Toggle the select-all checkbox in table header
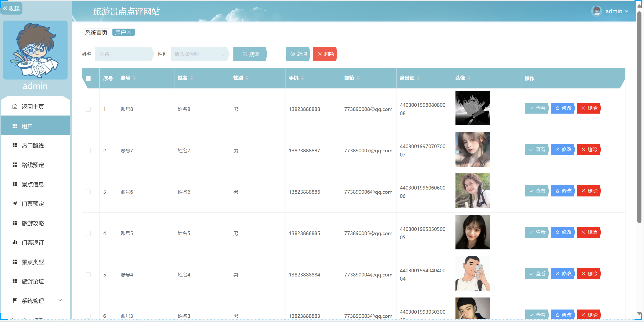Screen dimensions: 644x322 point(88,78)
